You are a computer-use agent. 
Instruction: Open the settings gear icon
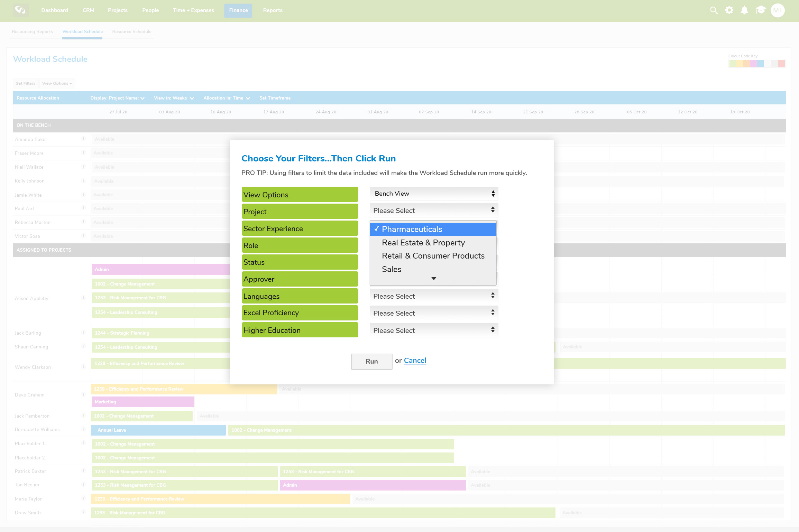point(729,10)
